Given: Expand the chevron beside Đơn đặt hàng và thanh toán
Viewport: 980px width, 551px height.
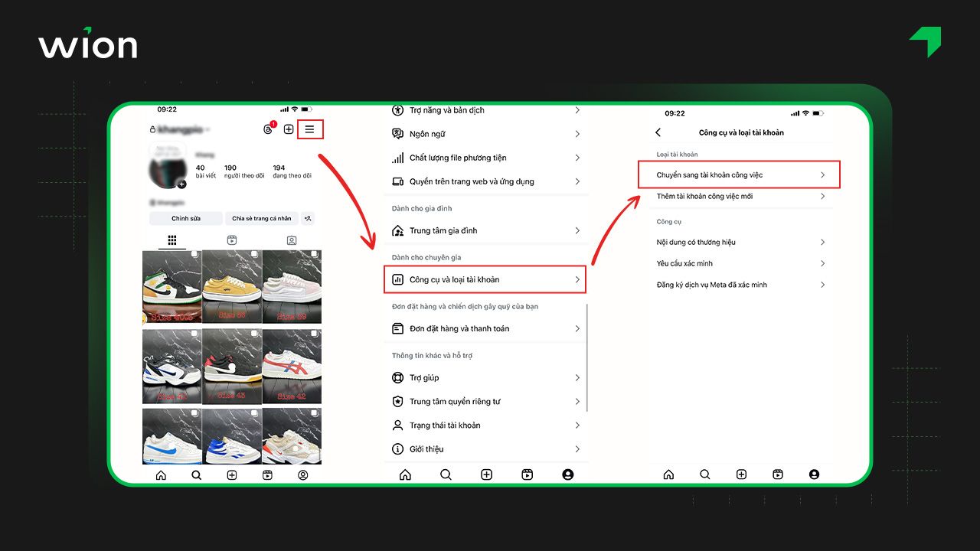Looking at the screenshot, I should pyautogui.click(x=577, y=328).
